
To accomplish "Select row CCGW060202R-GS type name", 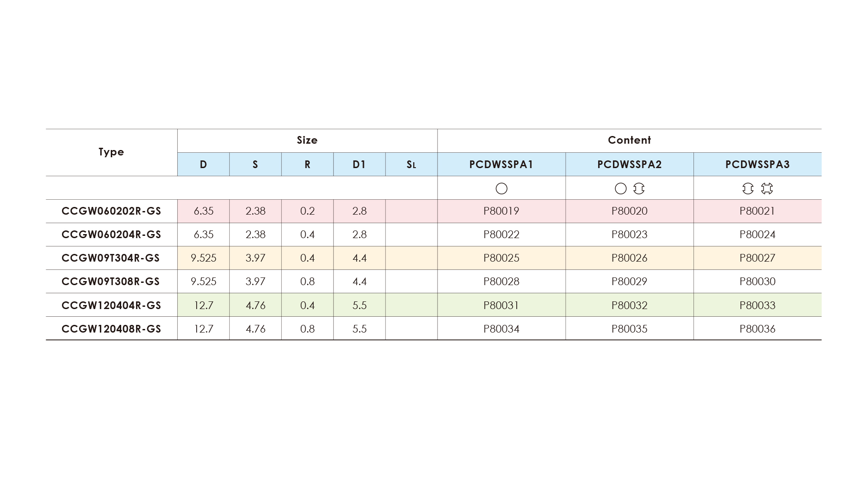I will [x=111, y=211].
